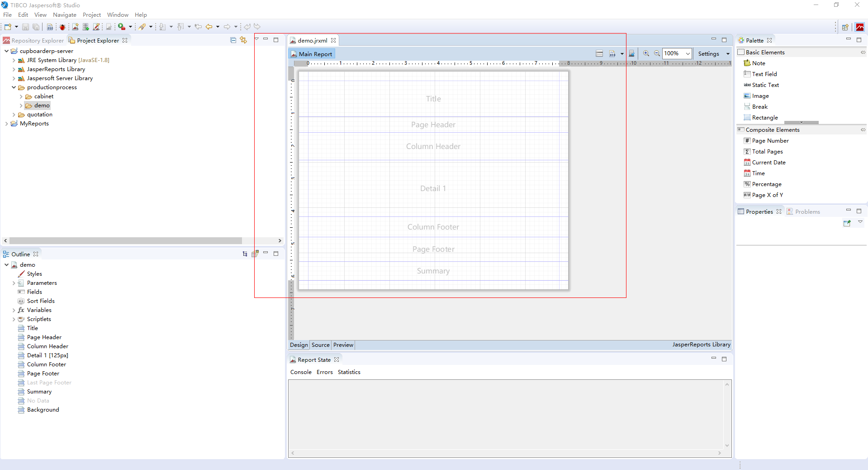Click the Next Annotation icon
868x470 pixels.
click(x=162, y=27)
